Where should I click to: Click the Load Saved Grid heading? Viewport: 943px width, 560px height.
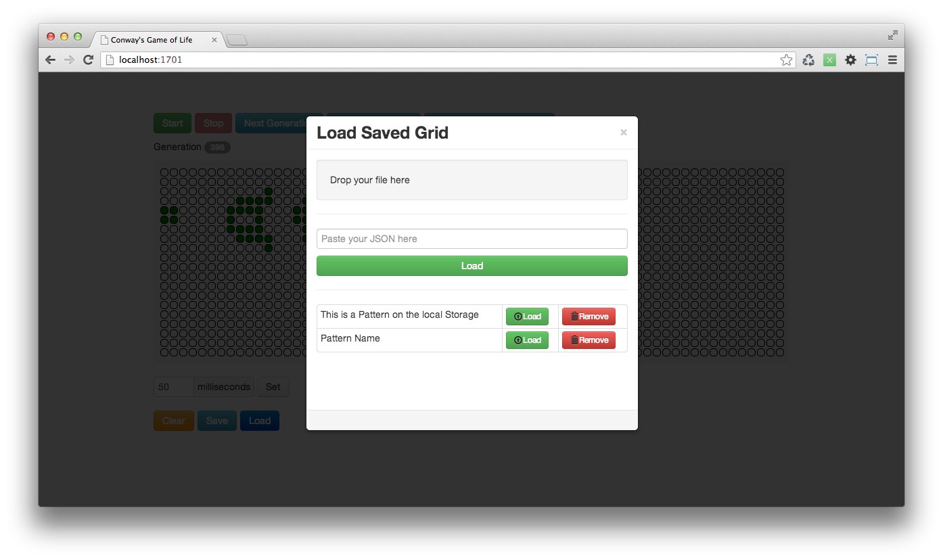[x=382, y=133]
